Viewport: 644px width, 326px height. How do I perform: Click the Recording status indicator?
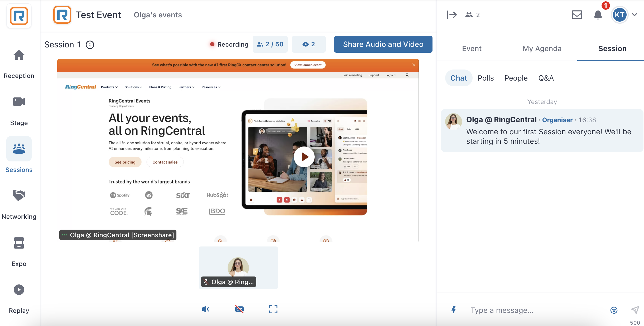pyautogui.click(x=229, y=45)
